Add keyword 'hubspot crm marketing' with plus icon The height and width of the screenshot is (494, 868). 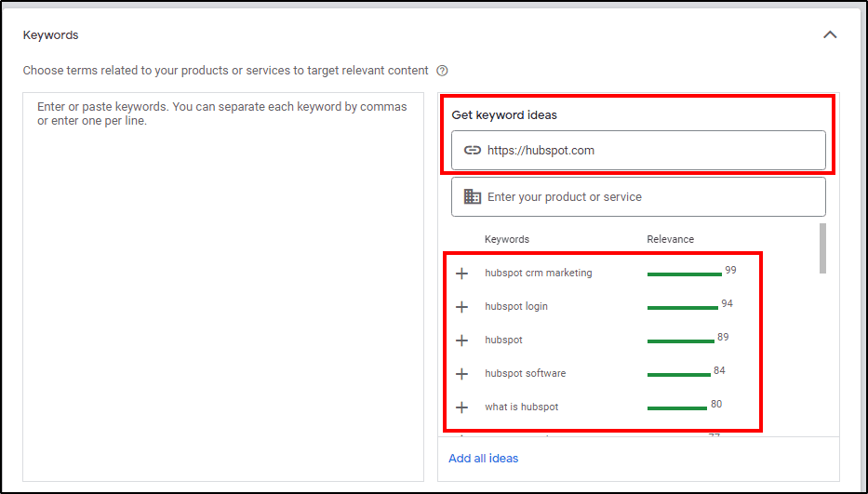point(461,273)
